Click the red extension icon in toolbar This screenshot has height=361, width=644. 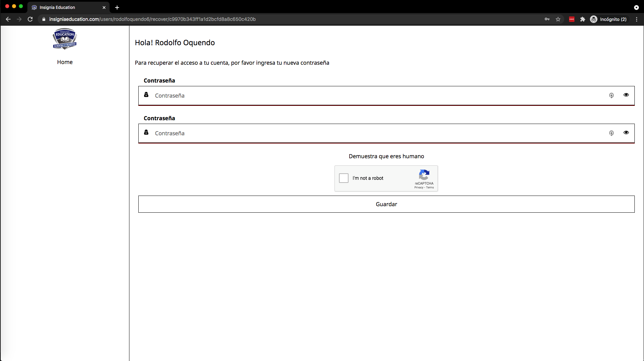coord(571,19)
